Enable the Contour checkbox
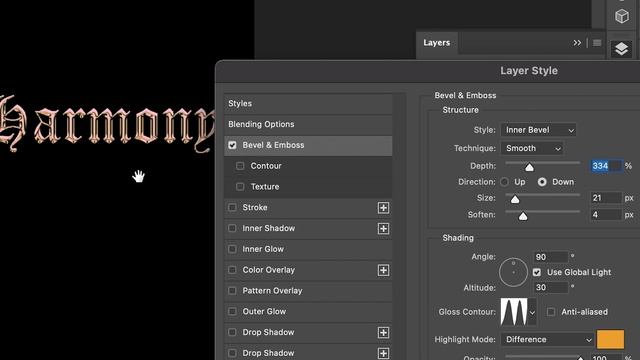 [240, 166]
